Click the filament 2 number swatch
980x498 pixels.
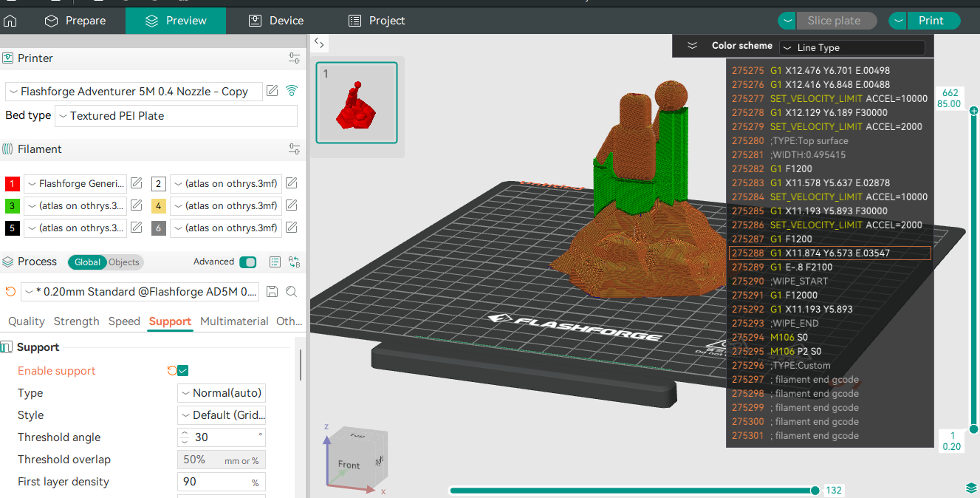click(159, 184)
